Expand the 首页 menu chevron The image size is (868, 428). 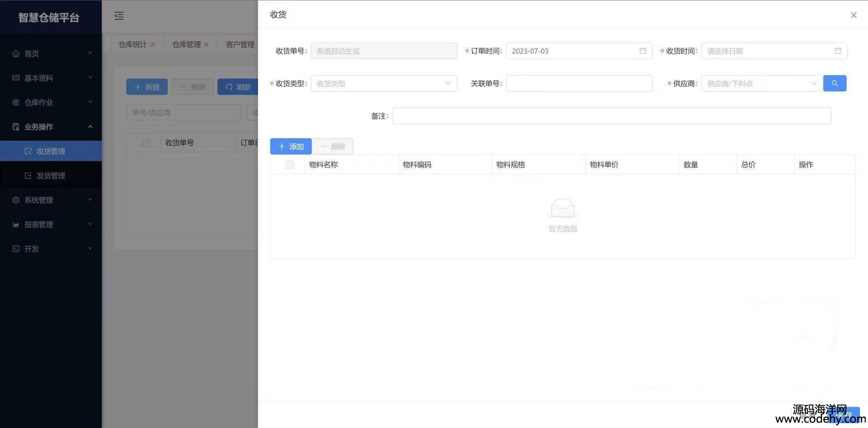tap(90, 53)
